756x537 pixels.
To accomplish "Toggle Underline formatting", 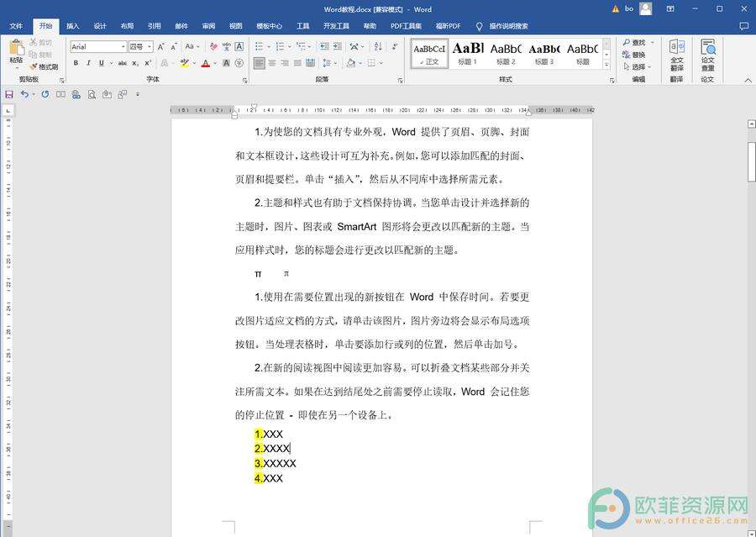I will 102,63.
